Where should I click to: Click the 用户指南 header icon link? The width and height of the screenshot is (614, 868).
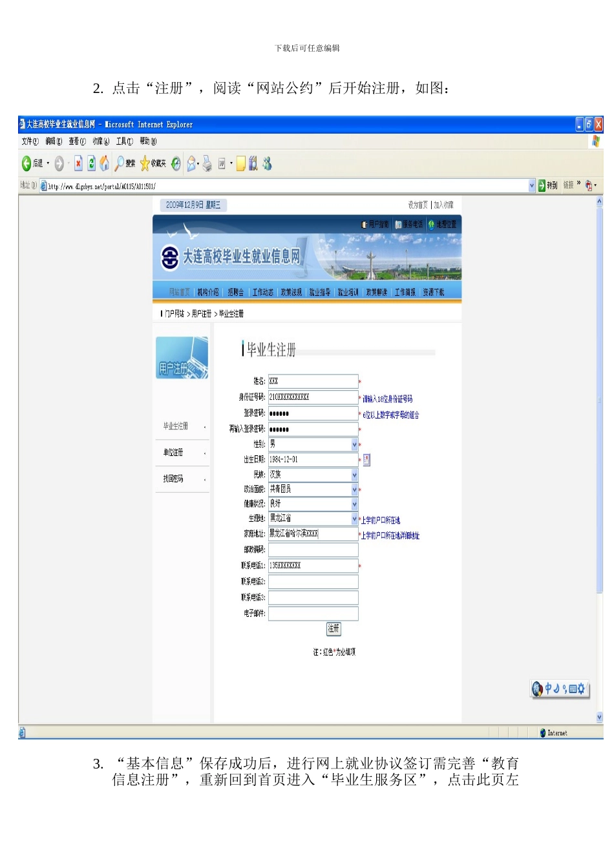(375, 224)
